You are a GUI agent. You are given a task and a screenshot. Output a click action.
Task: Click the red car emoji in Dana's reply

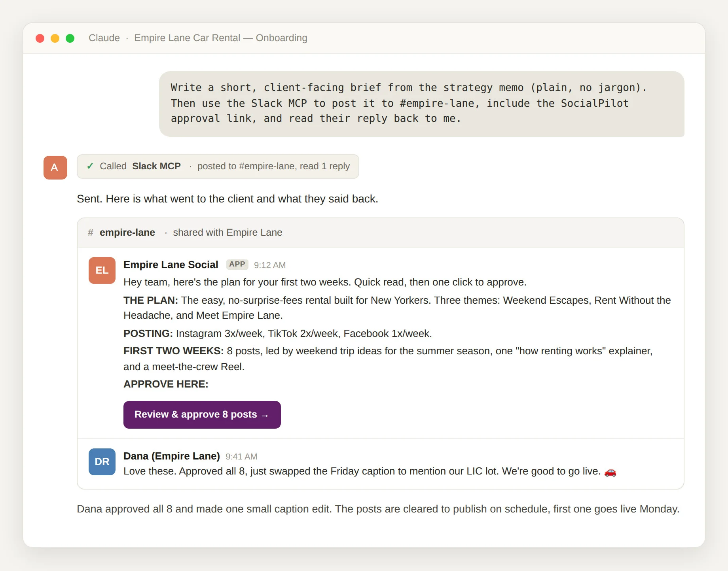pos(610,471)
